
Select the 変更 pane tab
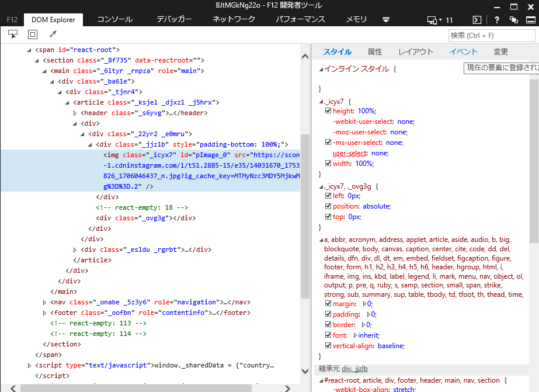pos(500,52)
